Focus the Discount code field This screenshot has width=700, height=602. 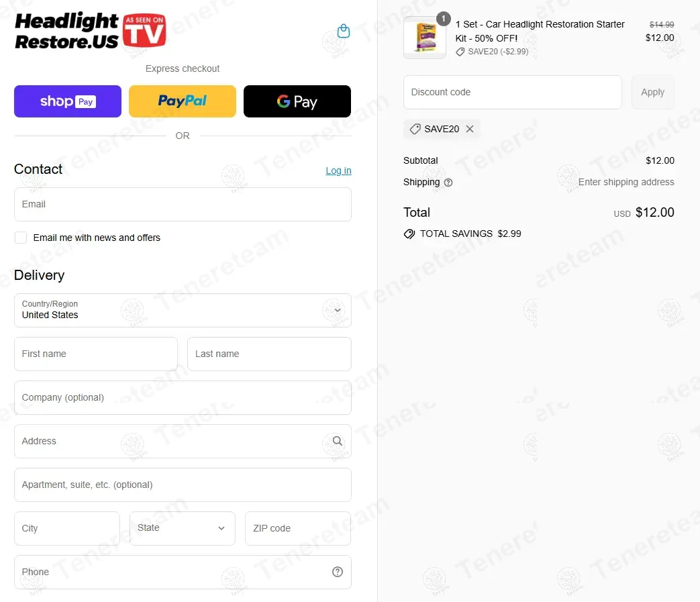coord(513,93)
